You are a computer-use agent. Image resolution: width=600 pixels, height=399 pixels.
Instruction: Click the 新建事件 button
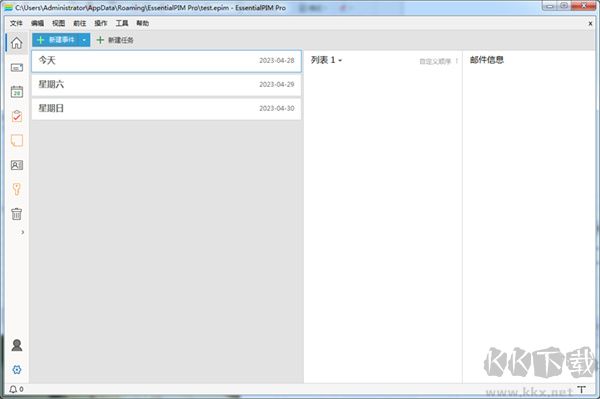pyautogui.click(x=56, y=40)
